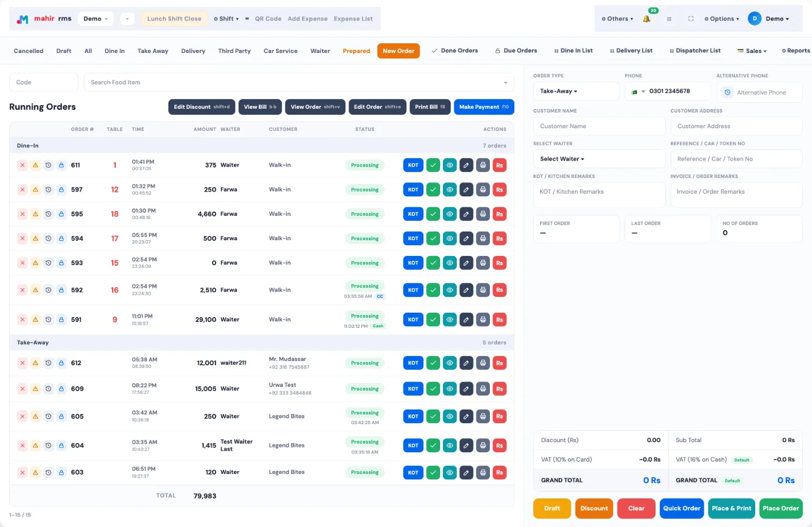This screenshot has width=812, height=527.
Task: Switch to the Cancelled tab
Action: (x=29, y=51)
